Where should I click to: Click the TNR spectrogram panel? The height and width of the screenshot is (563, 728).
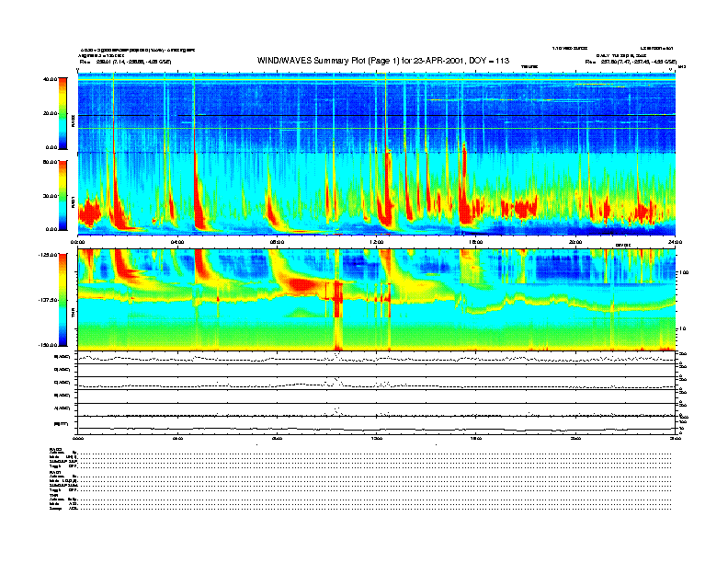tap(377, 300)
